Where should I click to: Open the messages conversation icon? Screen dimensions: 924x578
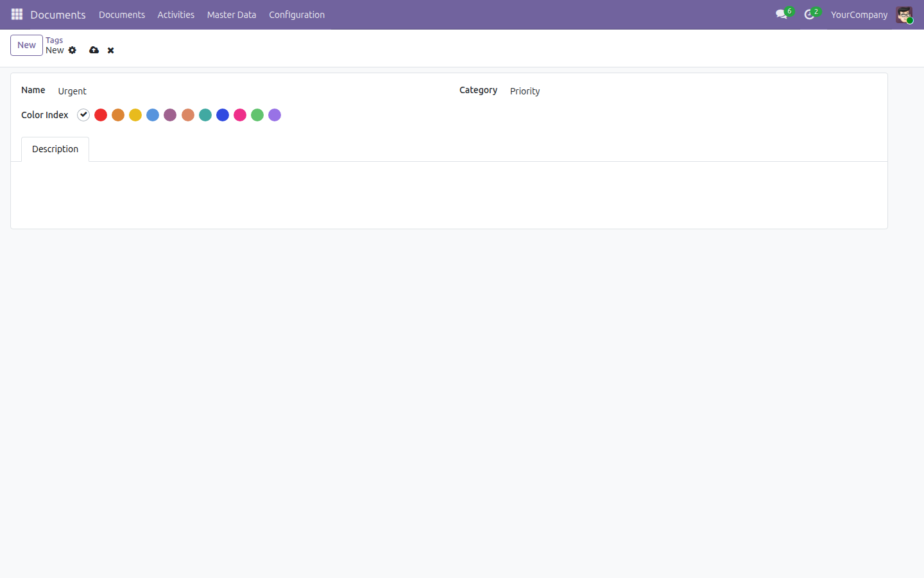tap(782, 14)
